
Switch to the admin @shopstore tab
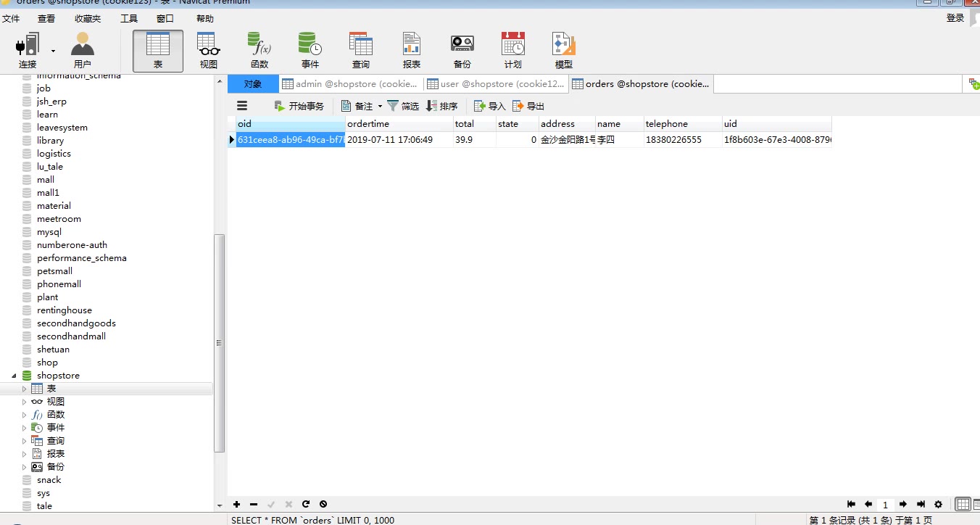351,84
